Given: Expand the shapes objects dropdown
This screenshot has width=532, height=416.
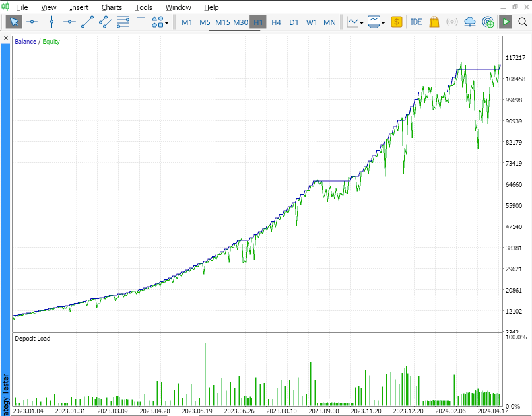Looking at the screenshot, I should tap(160, 22).
